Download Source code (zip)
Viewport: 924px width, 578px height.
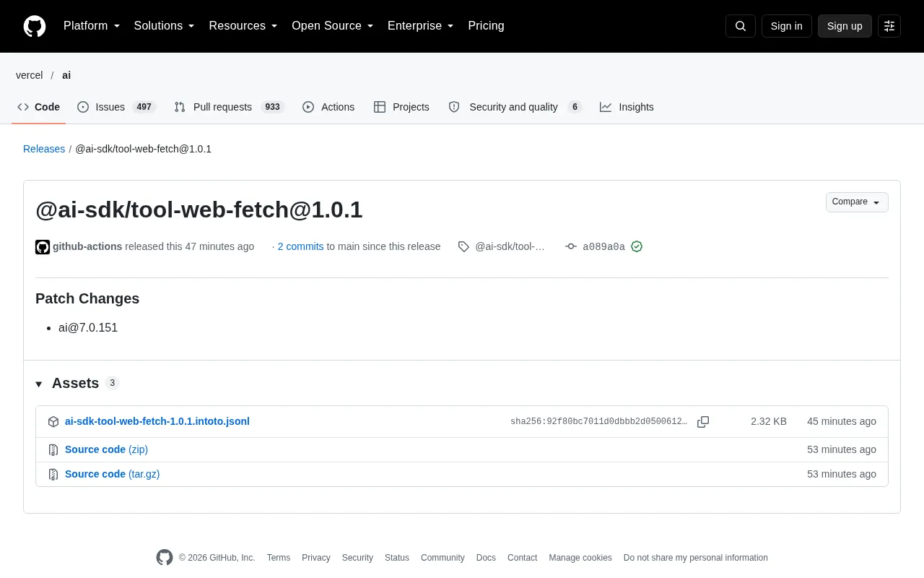106,449
